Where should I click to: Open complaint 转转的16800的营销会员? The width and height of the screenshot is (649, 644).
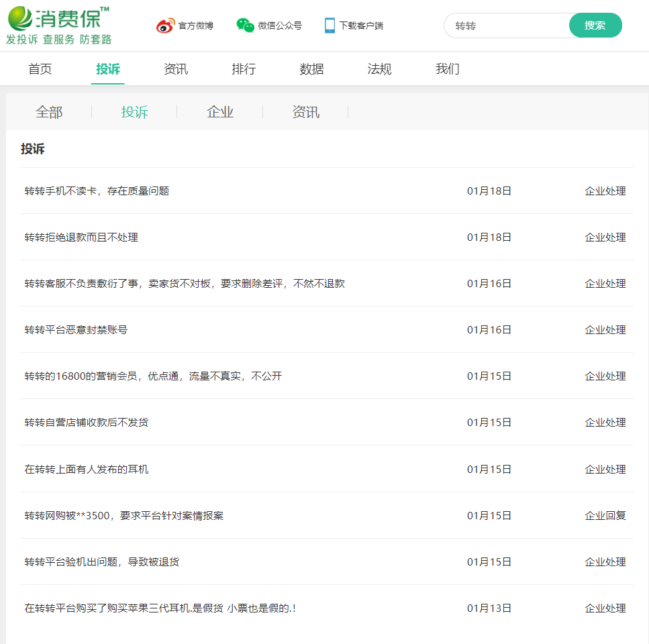coord(153,376)
